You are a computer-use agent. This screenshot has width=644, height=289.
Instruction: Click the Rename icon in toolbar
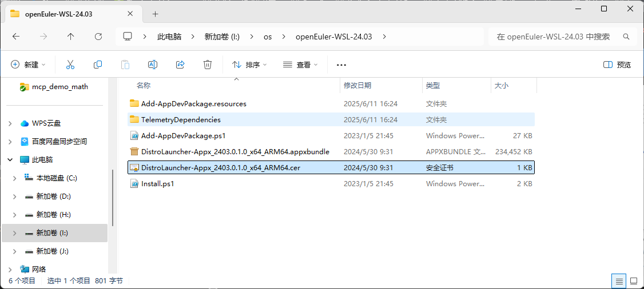click(153, 65)
